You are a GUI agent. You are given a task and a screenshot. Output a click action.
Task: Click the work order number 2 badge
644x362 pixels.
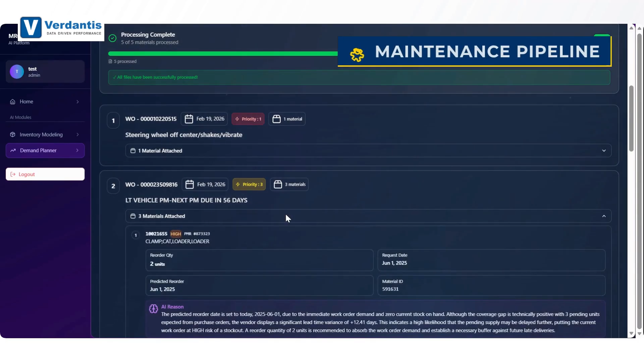click(x=113, y=186)
